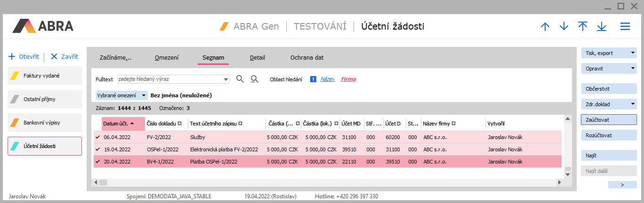Toggle checkmark on the FV-2/2022 row
The width and height of the screenshot is (644, 203).
[98, 137]
